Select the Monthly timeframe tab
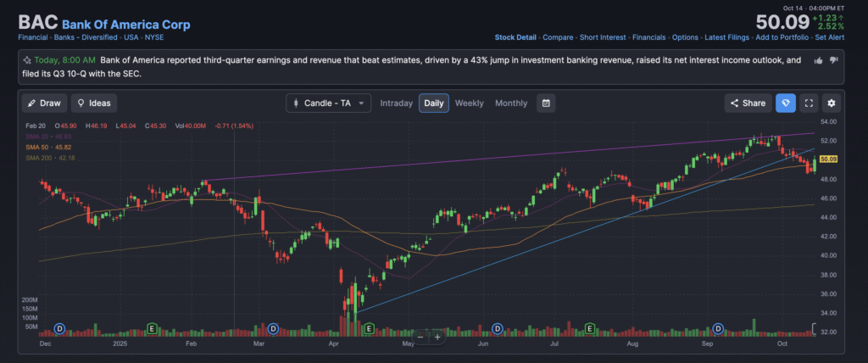 [510, 103]
